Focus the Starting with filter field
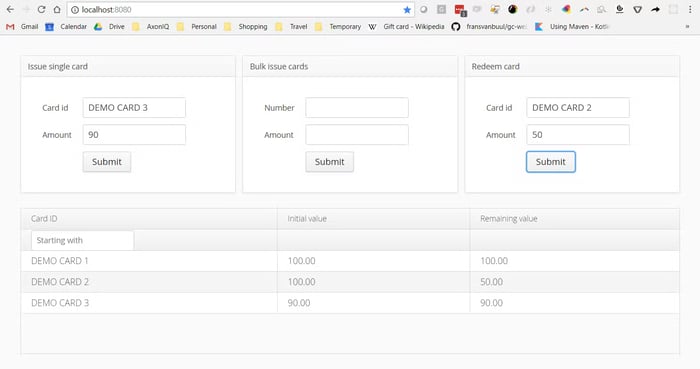The height and width of the screenshot is (369, 700). click(83, 240)
